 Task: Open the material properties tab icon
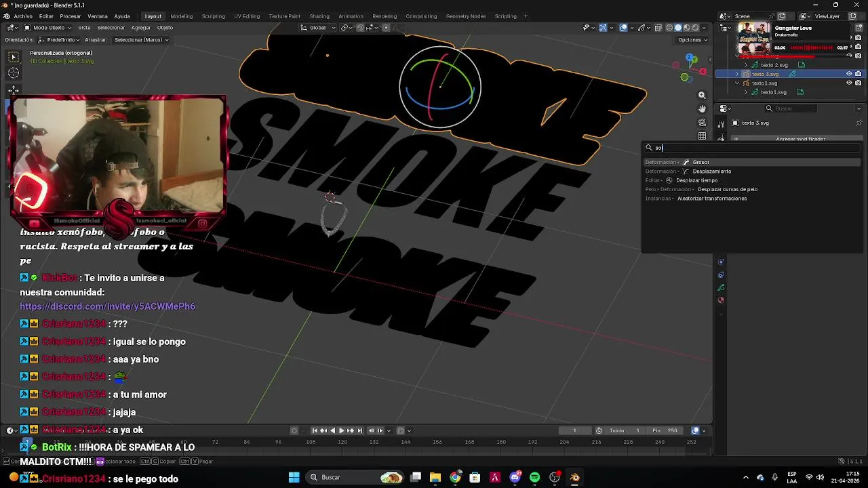[x=721, y=300]
